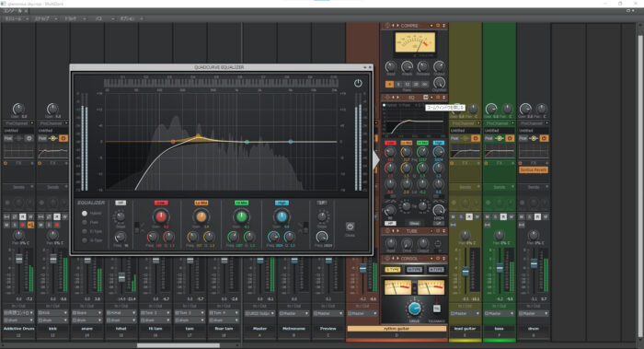Image resolution: width=644 pixels, height=349 pixels.
Task: Select the Pure EQ mode radio button
Action: pos(85,223)
